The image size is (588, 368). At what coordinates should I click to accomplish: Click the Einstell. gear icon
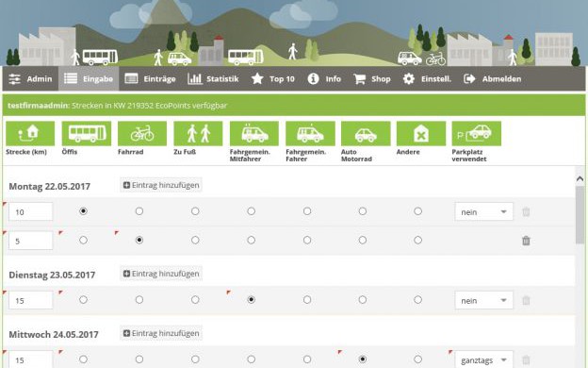coord(408,79)
